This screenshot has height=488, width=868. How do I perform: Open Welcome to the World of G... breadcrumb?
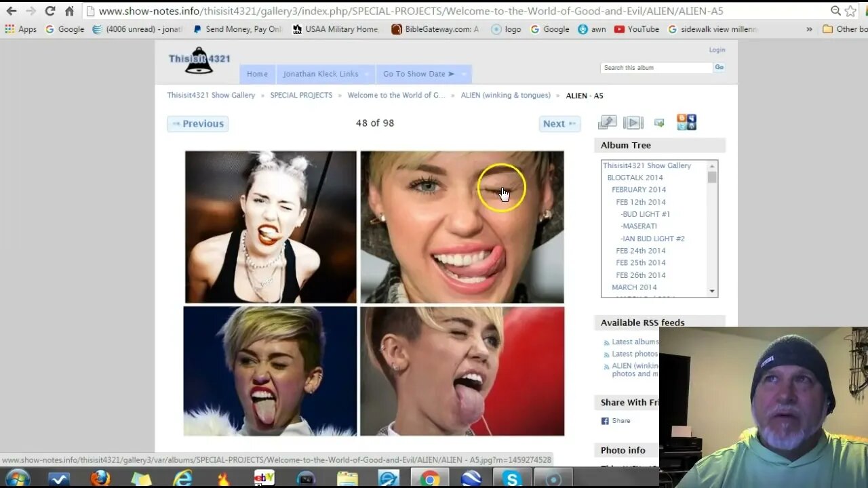pos(396,96)
